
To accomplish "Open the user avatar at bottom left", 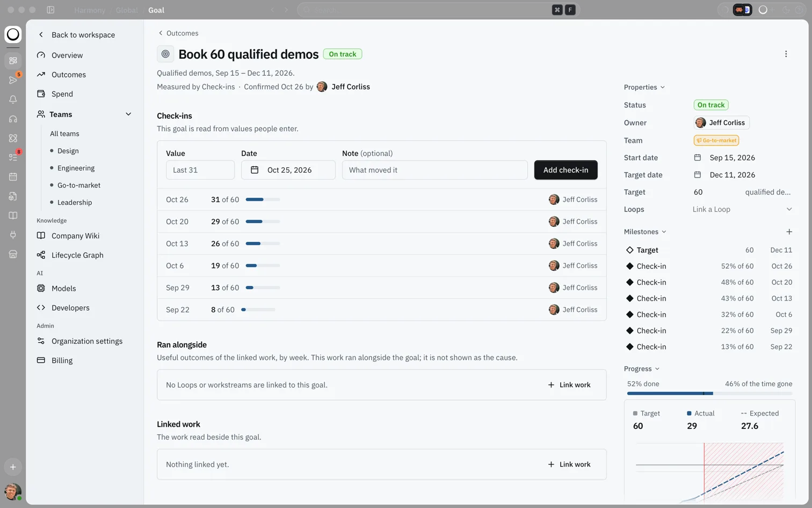I will click(13, 491).
